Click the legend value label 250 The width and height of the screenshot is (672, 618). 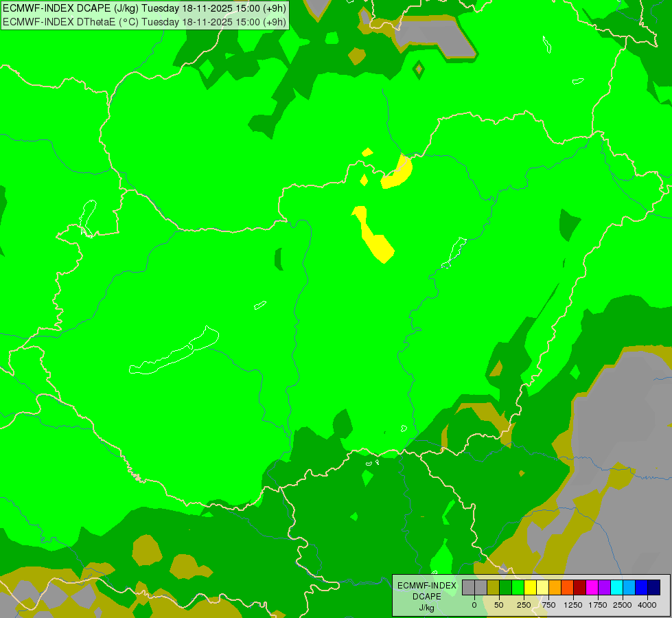(524, 605)
